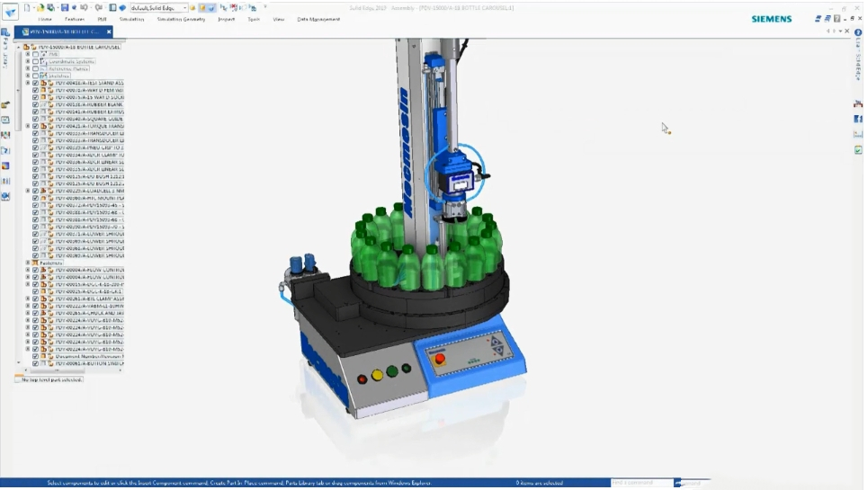Image resolution: width=868 pixels, height=490 pixels.
Task: Switch to the Data Management tab
Action: (x=318, y=19)
